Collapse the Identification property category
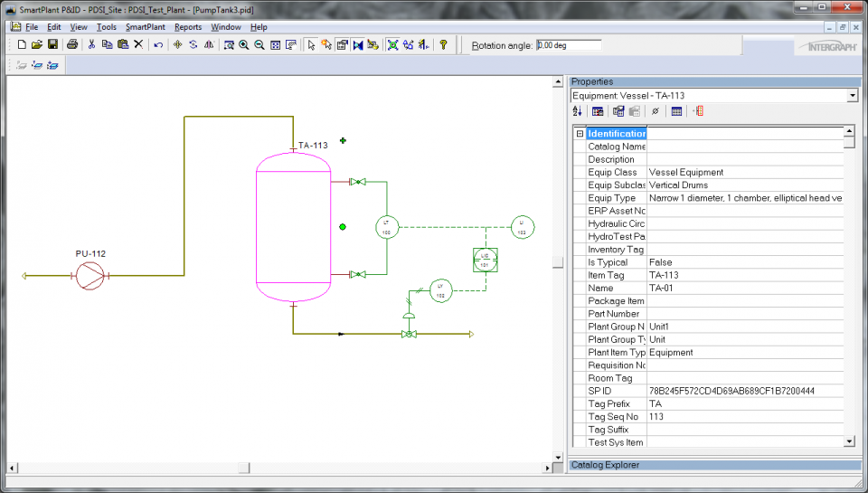This screenshot has width=868, height=493. [x=579, y=134]
